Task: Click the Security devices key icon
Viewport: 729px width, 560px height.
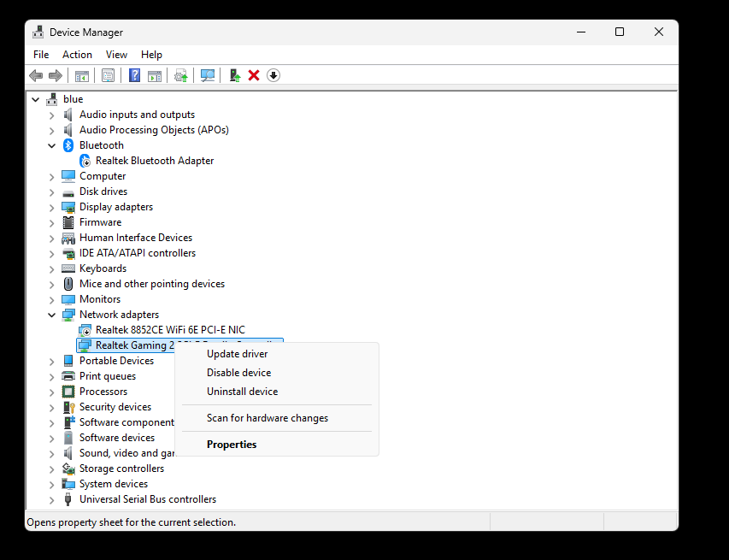Action: [69, 407]
